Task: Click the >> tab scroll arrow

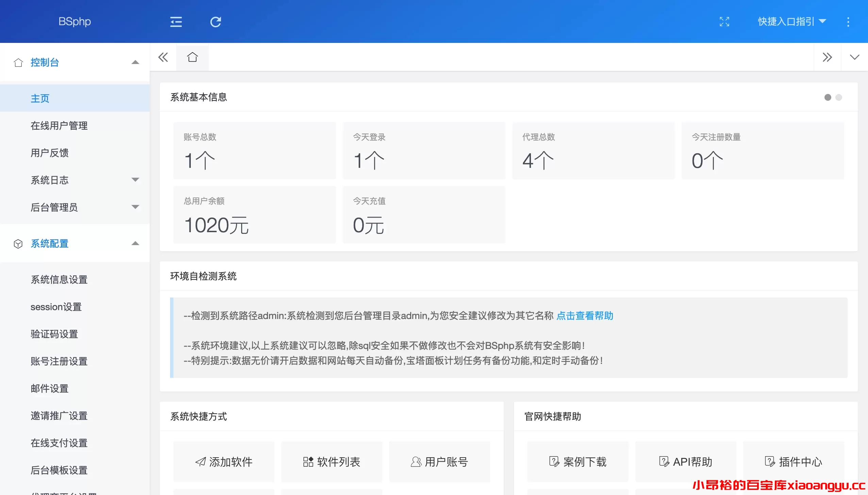Action: [828, 57]
